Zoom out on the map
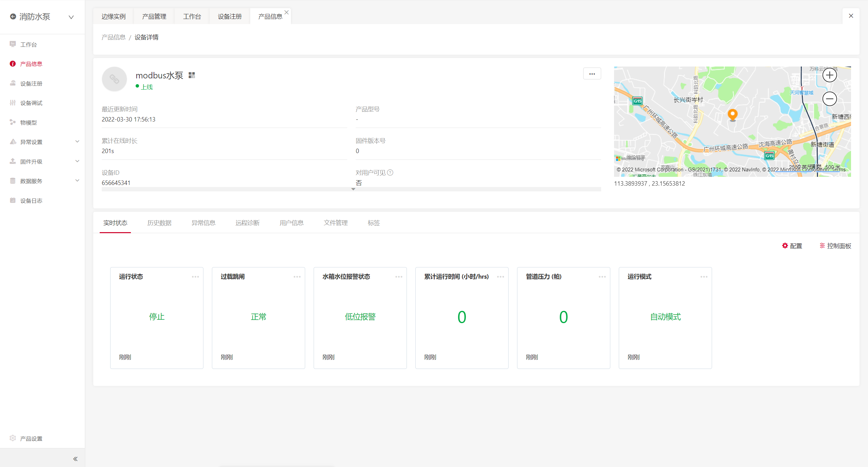Viewport: 868px width, 467px height. [829, 99]
